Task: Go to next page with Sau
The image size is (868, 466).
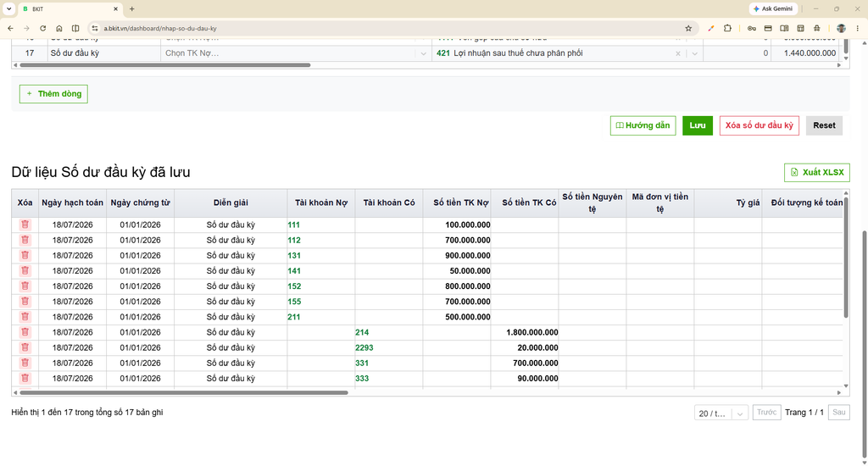Action: pos(839,413)
